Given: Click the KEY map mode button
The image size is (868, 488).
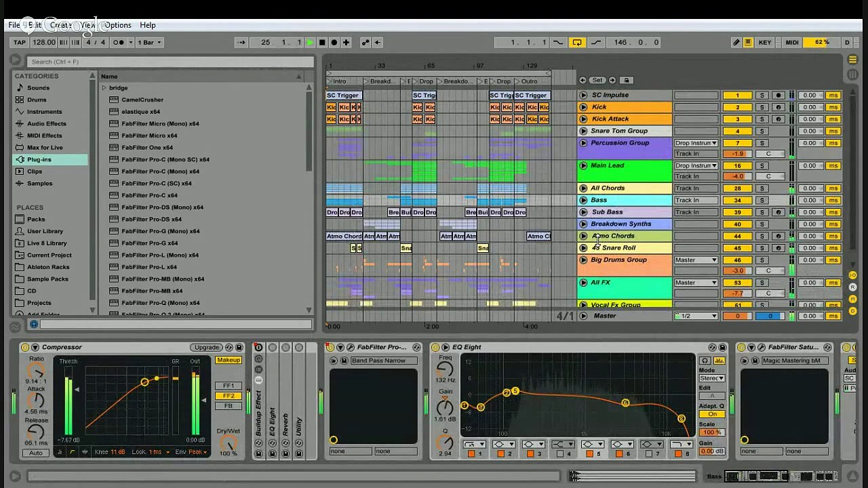Looking at the screenshot, I should click(x=765, y=43).
